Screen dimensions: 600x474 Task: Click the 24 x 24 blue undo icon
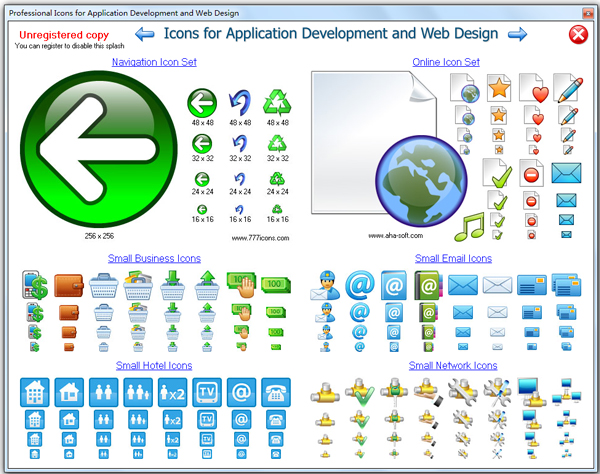tap(240, 179)
